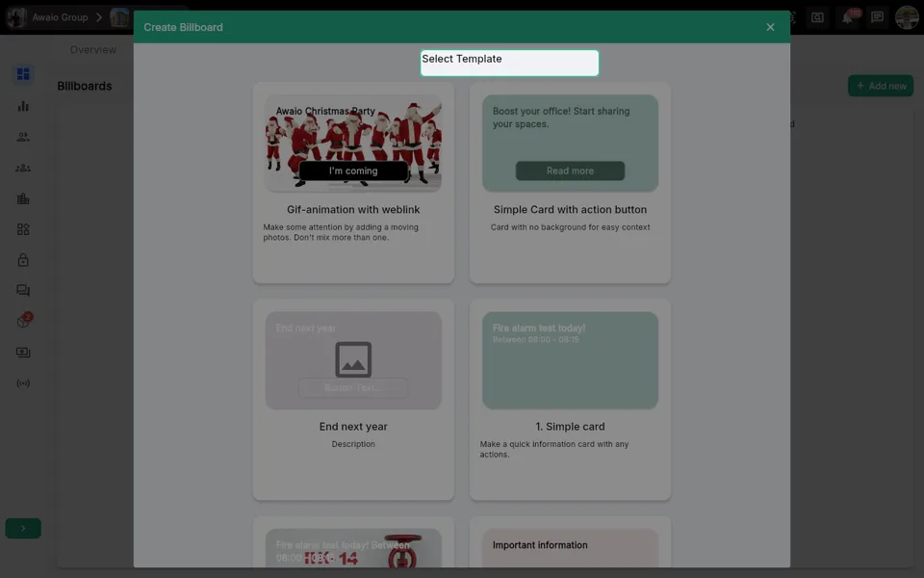Open the box icon with red badge
This screenshot has width=924, height=578.
(x=23, y=321)
